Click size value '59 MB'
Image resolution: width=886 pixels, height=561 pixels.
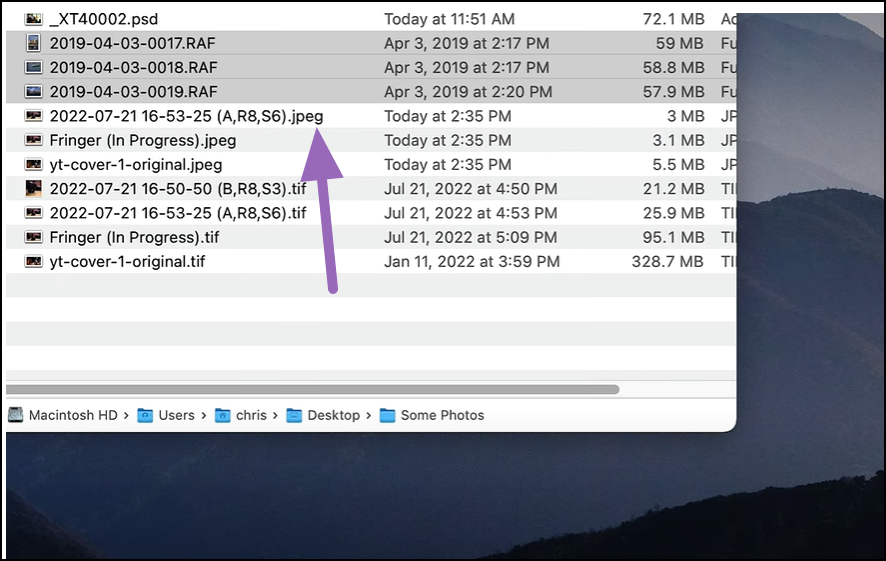click(680, 44)
